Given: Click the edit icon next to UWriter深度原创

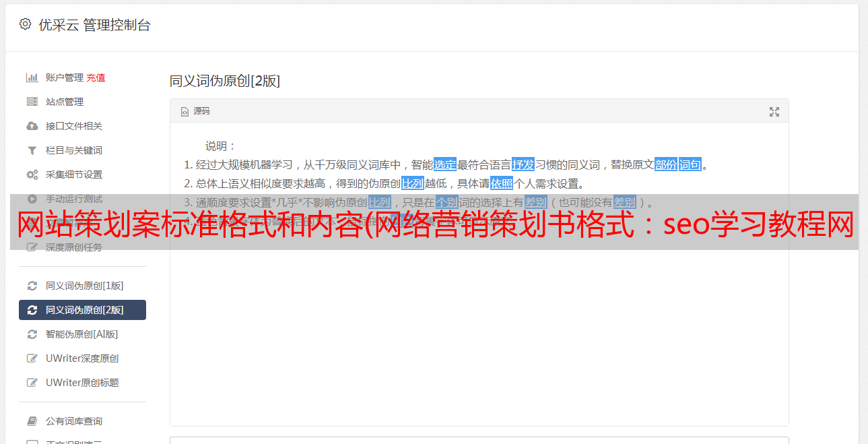Looking at the screenshot, I should pos(32,358).
